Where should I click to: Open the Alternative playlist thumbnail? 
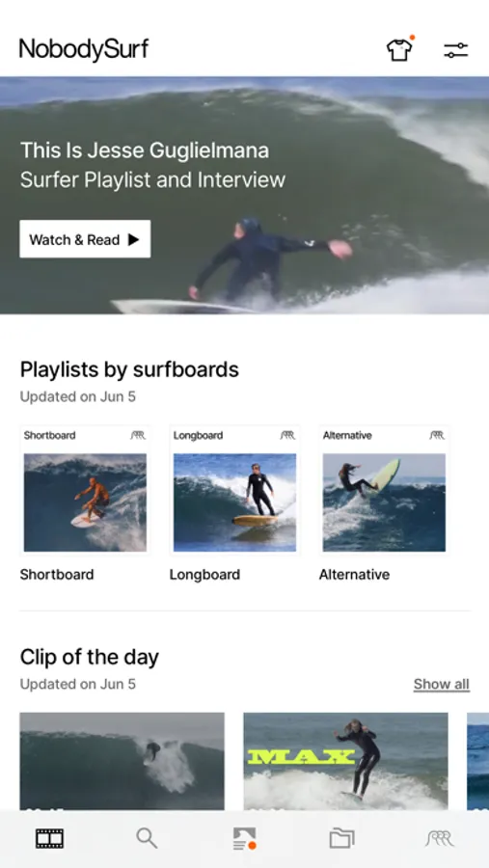click(x=384, y=490)
